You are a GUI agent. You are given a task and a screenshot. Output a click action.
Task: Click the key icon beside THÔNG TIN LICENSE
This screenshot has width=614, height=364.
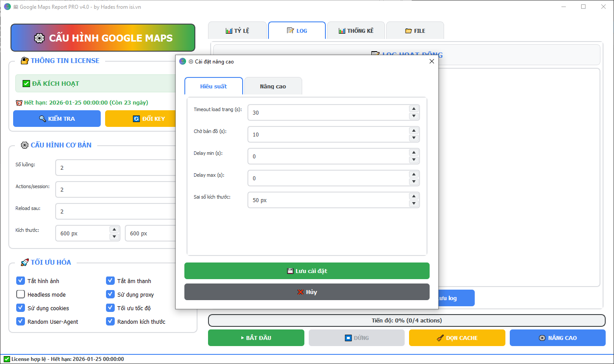click(x=23, y=60)
